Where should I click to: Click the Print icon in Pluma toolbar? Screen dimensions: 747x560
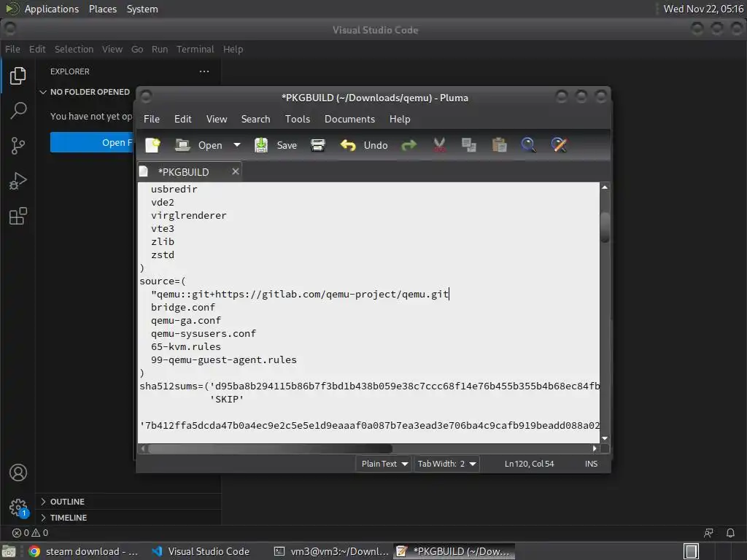tap(318, 145)
